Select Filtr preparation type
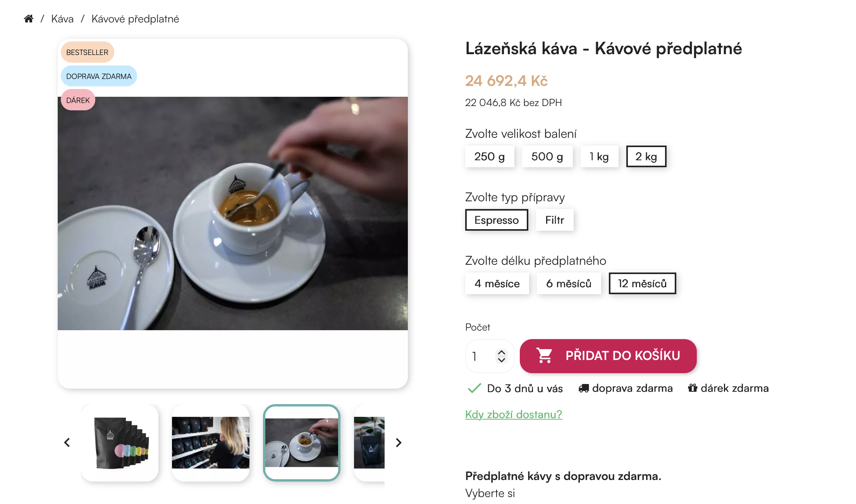Viewport: 856px width, 504px height. (x=555, y=220)
